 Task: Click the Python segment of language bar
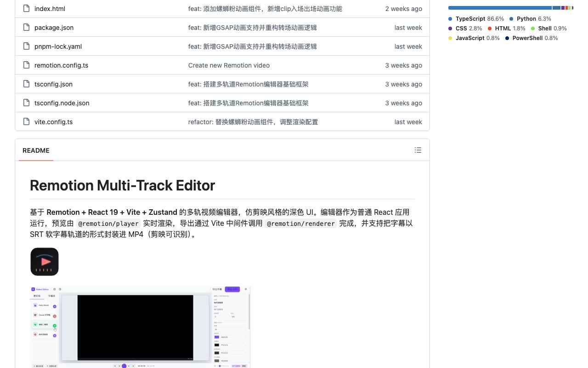(556, 8)
